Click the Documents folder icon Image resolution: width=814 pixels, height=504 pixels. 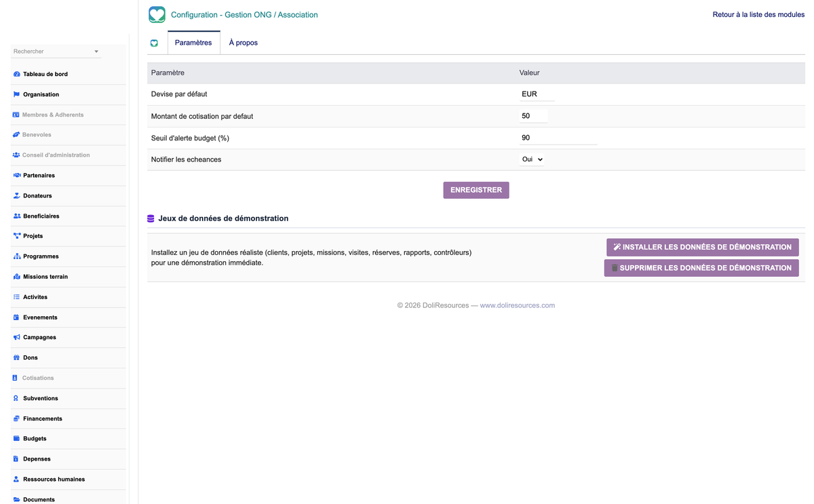[17, 499]
